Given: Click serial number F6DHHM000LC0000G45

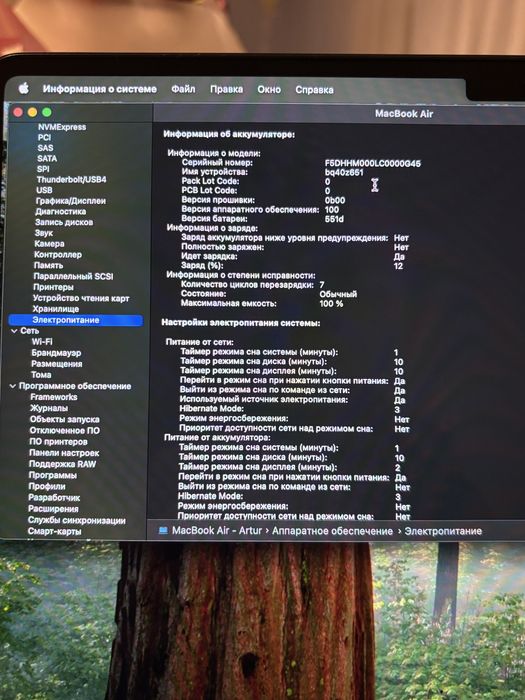Looking at the screenshot, I should 373,163.
